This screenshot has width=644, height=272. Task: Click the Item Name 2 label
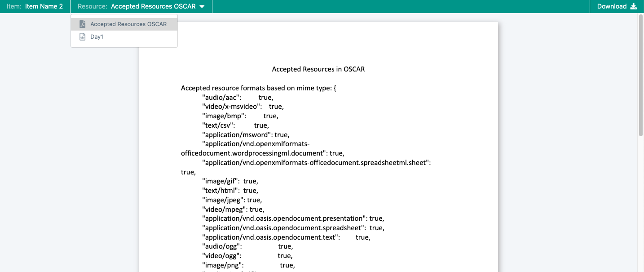44,6
